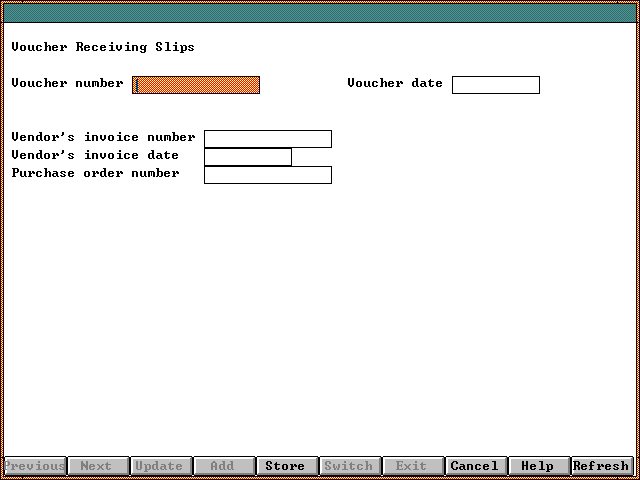The height and width of the screenshot is (480, 640).
Task: Hit the Refresh button
Action: coord(601,466)
